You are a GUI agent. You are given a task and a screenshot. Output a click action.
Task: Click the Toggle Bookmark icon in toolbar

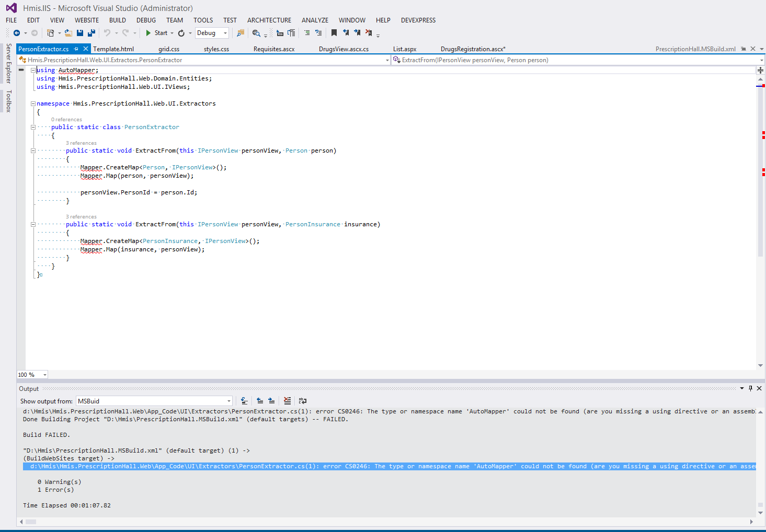pos(334,33)
